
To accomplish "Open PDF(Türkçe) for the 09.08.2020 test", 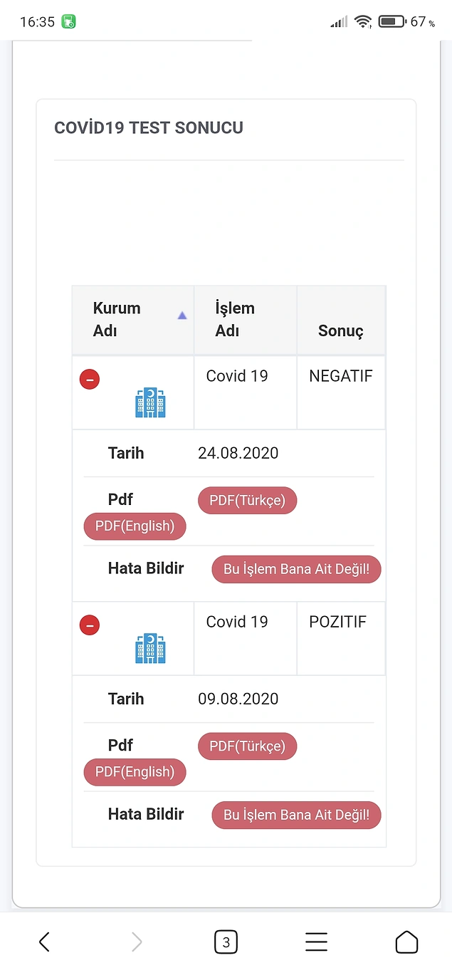I will click(247, 746).
